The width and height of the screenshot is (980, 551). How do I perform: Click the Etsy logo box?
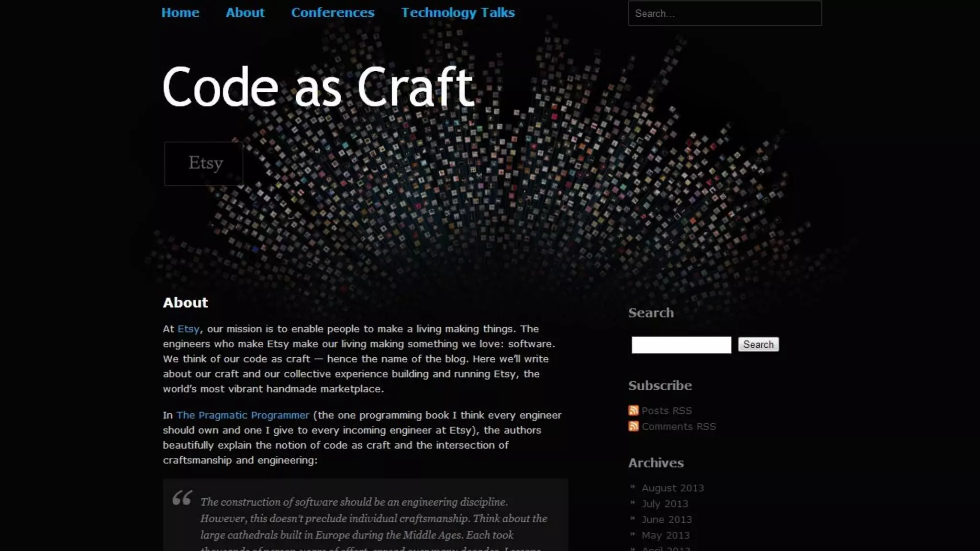(x=204, y=164)
